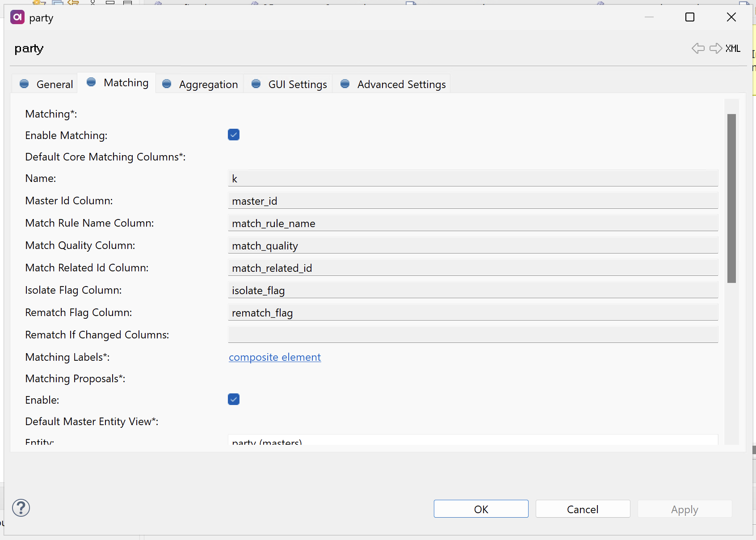The height and width of the screenshot is (540, 756).
Task: Click the OK button
Action: coord(481,509)
